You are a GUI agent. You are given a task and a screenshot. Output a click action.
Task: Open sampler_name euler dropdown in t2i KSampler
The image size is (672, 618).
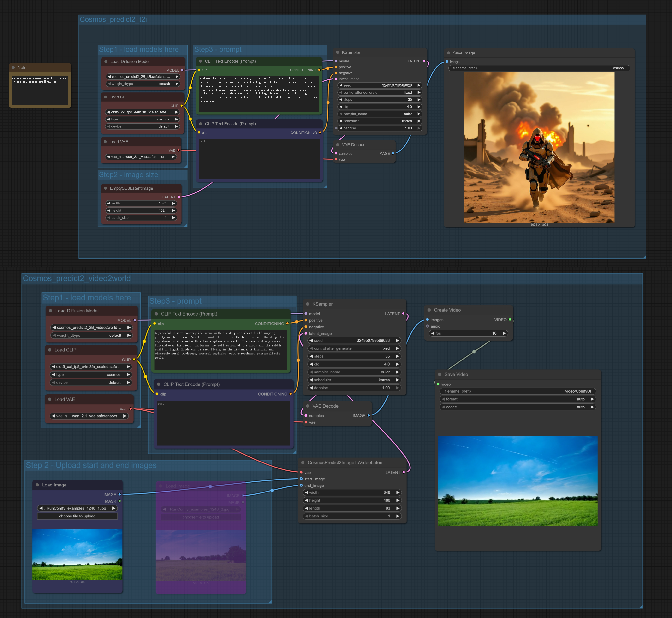click(380, 114)
